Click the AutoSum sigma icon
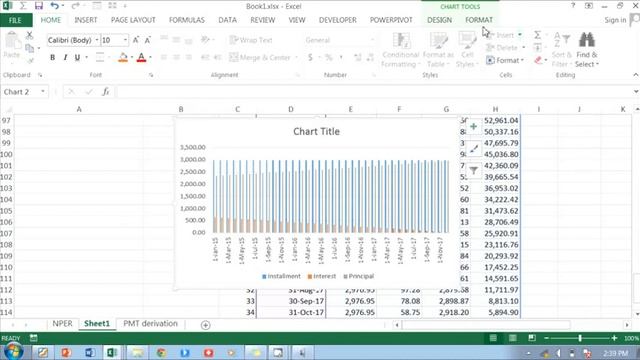Viewport: 640px width, 360px height. (538, 35)
